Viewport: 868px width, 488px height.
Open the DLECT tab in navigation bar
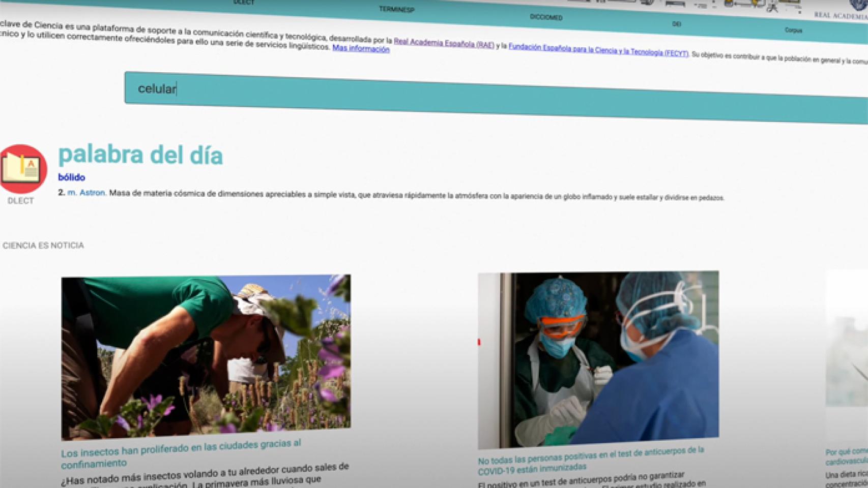pos(244,3)
